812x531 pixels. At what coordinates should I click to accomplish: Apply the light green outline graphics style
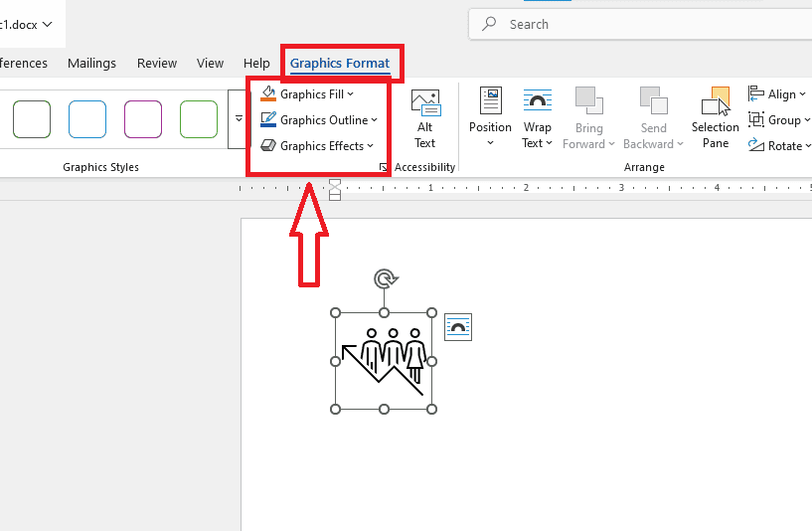point(199,119)
